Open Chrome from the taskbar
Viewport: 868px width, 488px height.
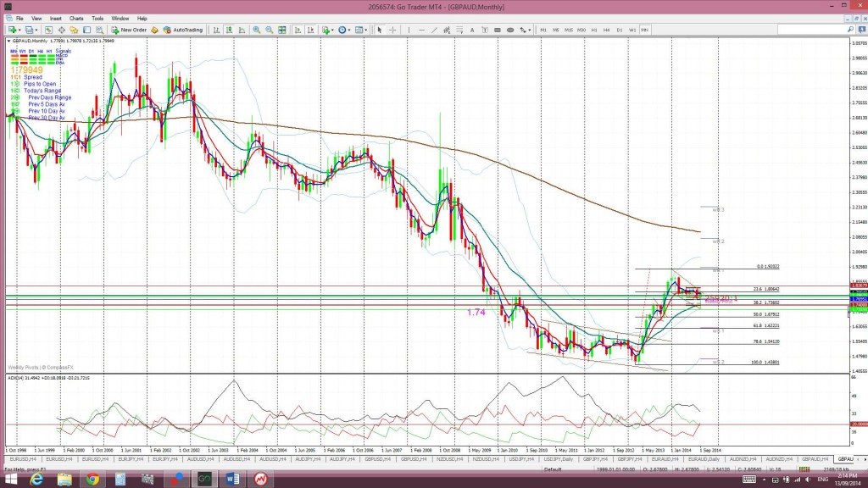click(x=92, y=479)
